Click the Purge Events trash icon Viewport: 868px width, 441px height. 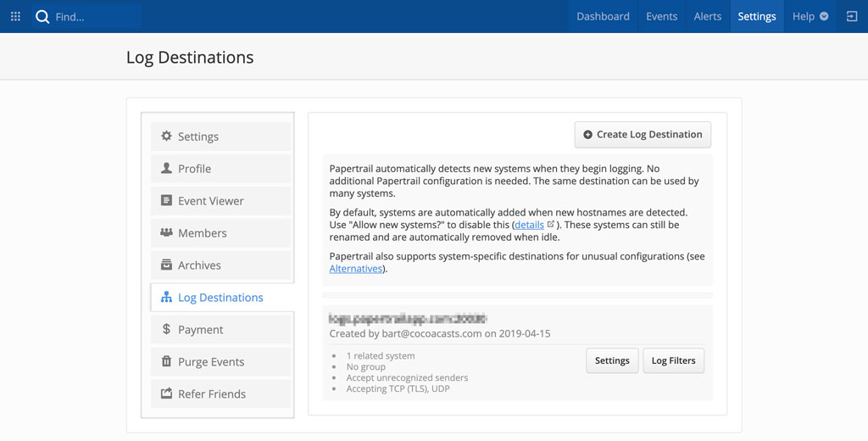click(x=166, y=361)
